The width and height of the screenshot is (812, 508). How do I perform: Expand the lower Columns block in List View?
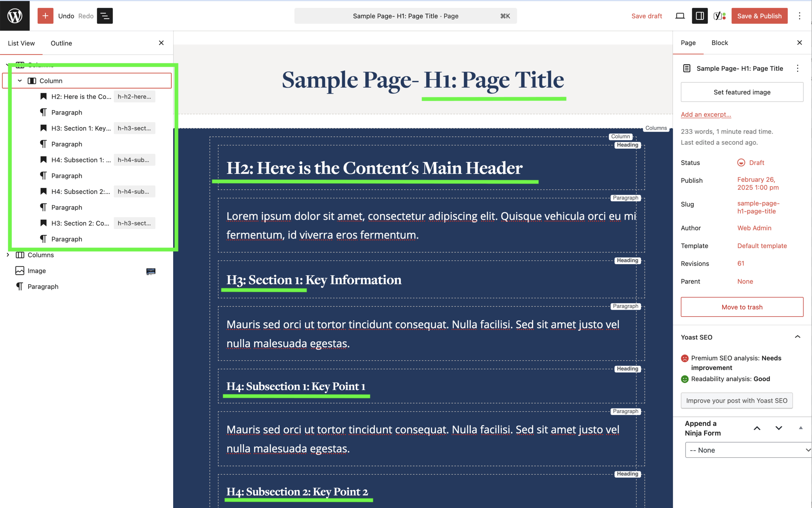click(8, 255)
